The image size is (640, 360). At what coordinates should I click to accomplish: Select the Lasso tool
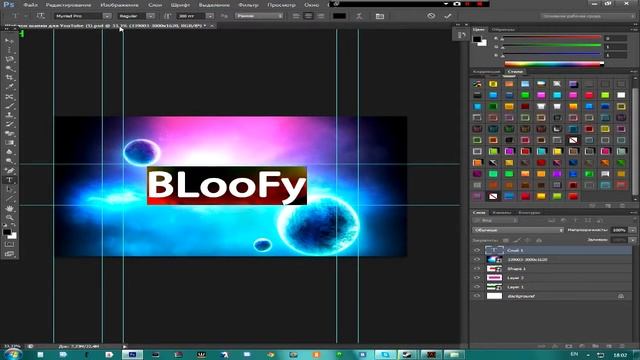9,60
